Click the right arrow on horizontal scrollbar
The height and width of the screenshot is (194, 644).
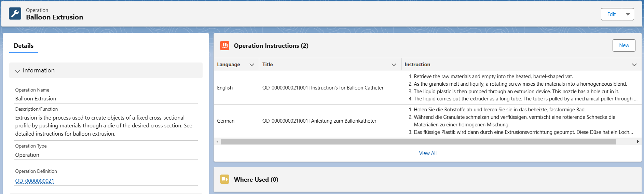click(x=638, y=141)
